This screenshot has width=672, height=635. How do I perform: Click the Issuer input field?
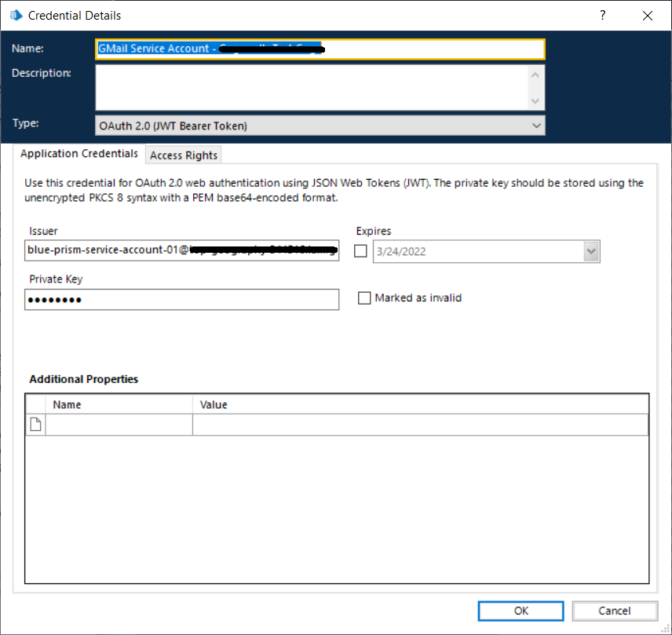point(181,250)
